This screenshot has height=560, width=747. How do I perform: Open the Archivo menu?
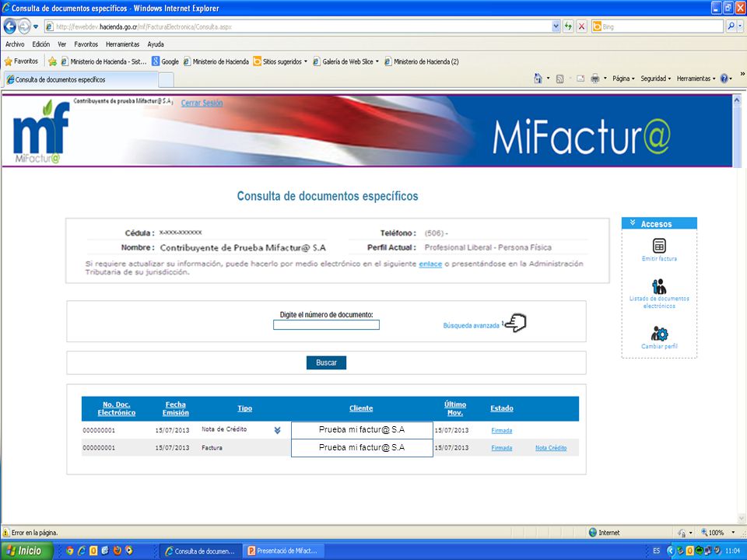[x=15, y=44]
